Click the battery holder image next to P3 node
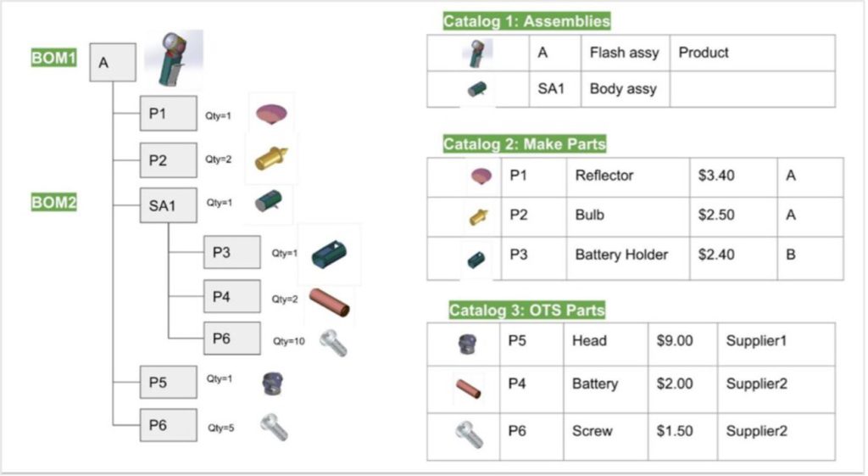The width and height of the screenshot is (868, 476). 329,255
